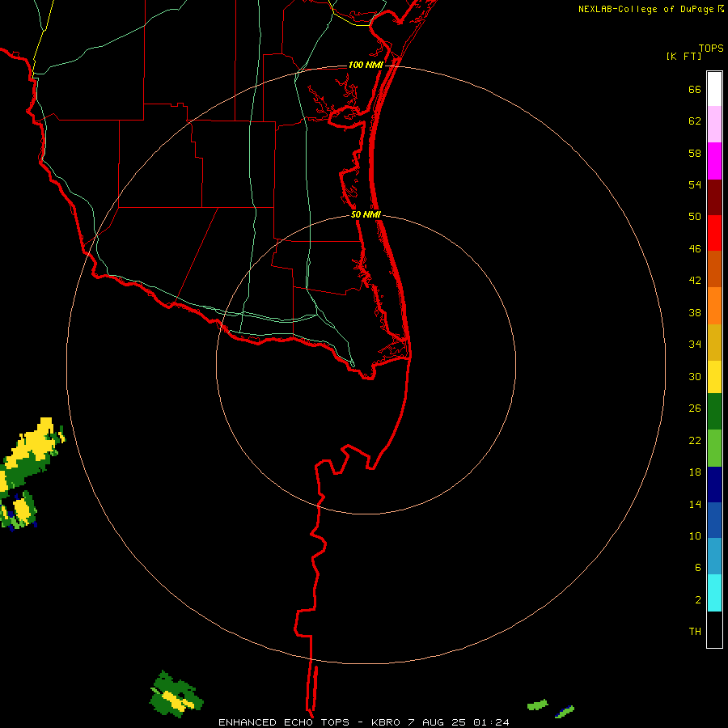Click the dark orange 42 kft swatch

coord(714,269)
